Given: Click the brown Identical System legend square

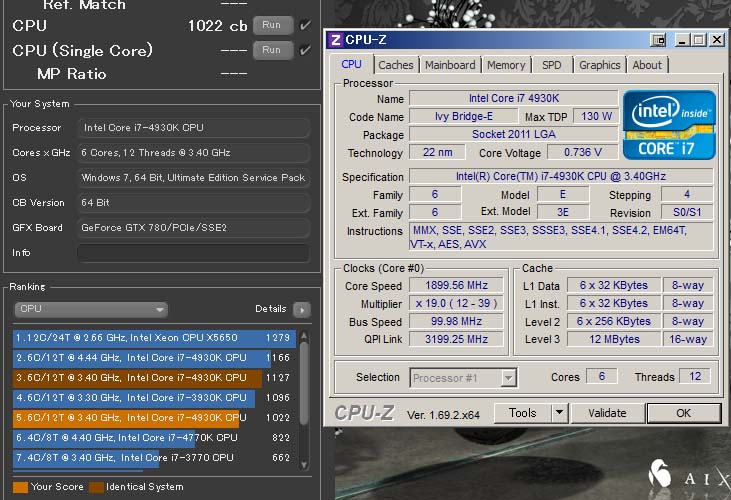Looking at the screenshot, I should (x=96, y=487).
